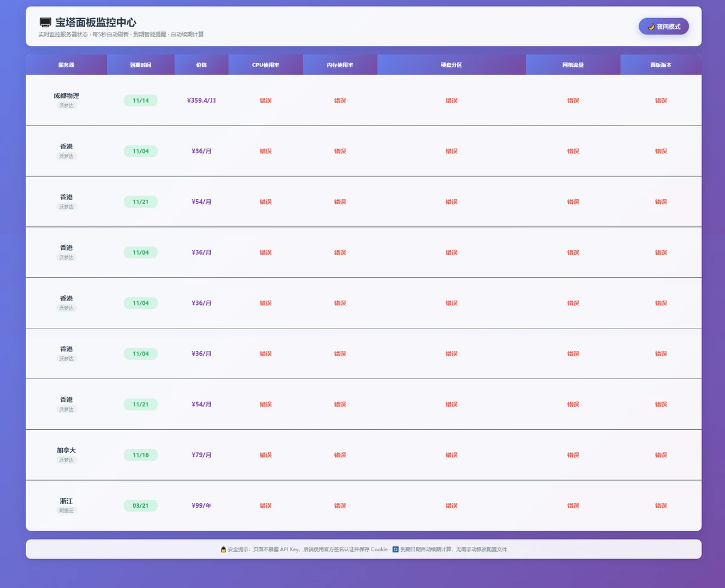The image size is (725, 588).
Task: Click the moon icon in 夜间模式 button
Action: [x=651, y=27]
